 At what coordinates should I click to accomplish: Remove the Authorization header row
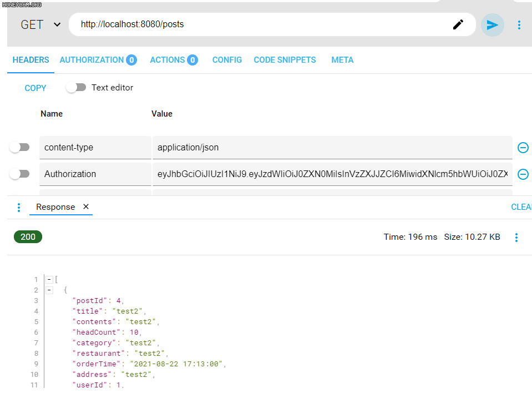click(523, 174)
